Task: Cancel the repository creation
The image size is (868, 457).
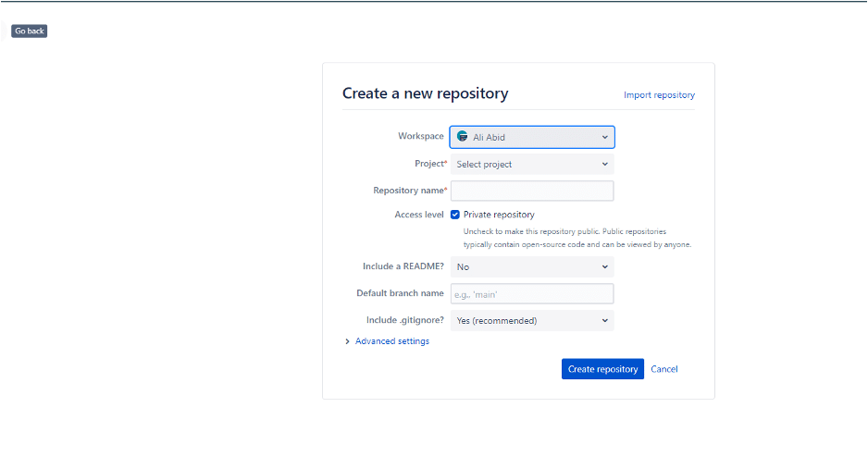Action: pos(663,369)
